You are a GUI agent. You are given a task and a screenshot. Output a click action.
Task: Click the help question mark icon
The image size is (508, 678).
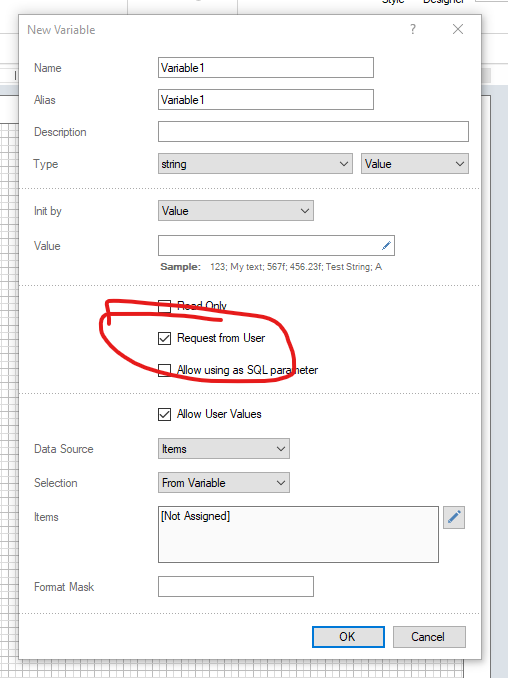tap(413, 29)
